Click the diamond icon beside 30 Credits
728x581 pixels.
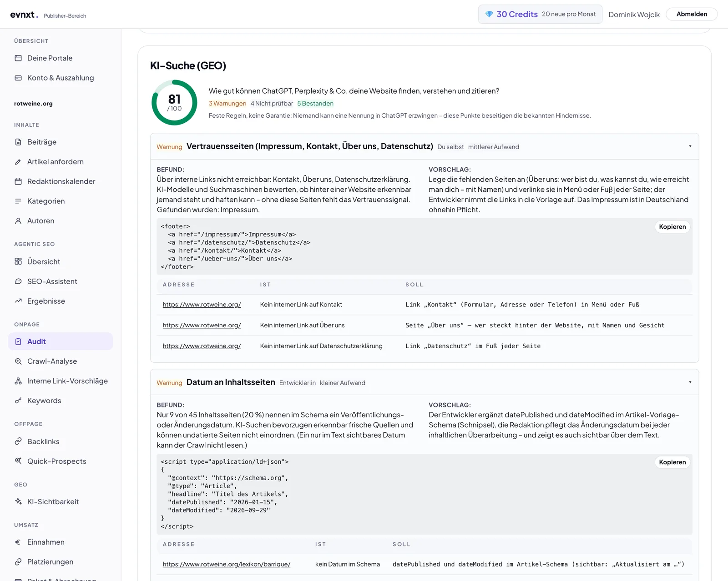click(x=489, y=14)
